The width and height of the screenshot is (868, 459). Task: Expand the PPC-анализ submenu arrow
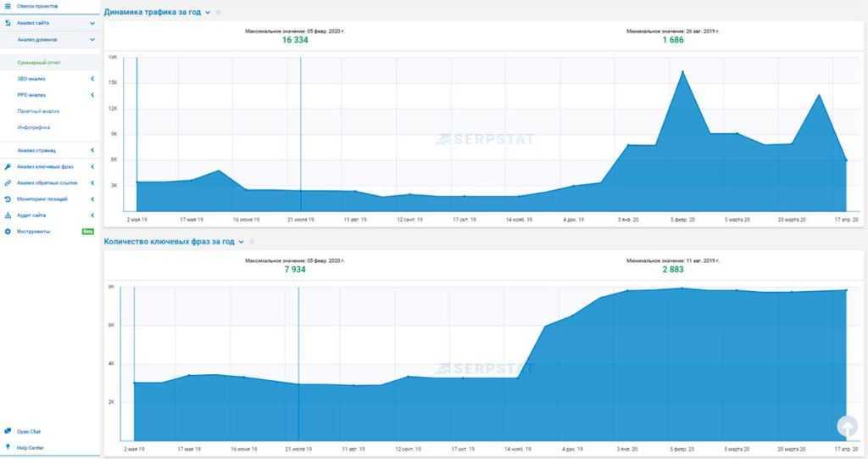pos(92,95)
